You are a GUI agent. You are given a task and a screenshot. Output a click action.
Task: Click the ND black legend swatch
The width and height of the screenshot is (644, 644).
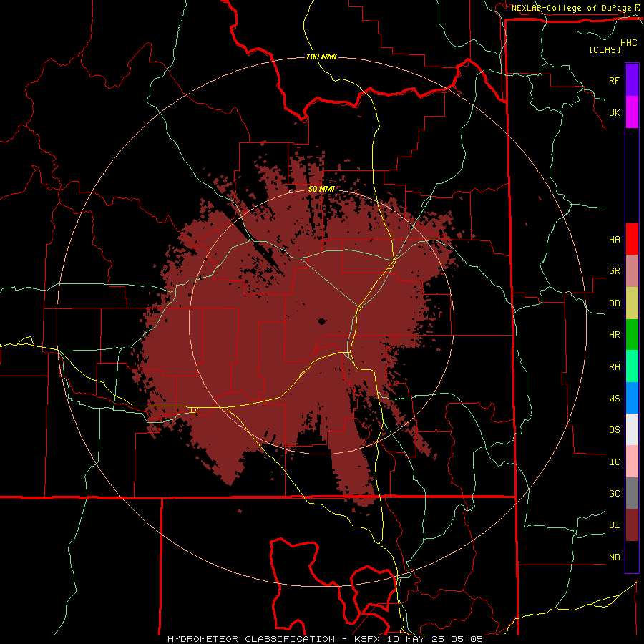click(x=632, y=557)
